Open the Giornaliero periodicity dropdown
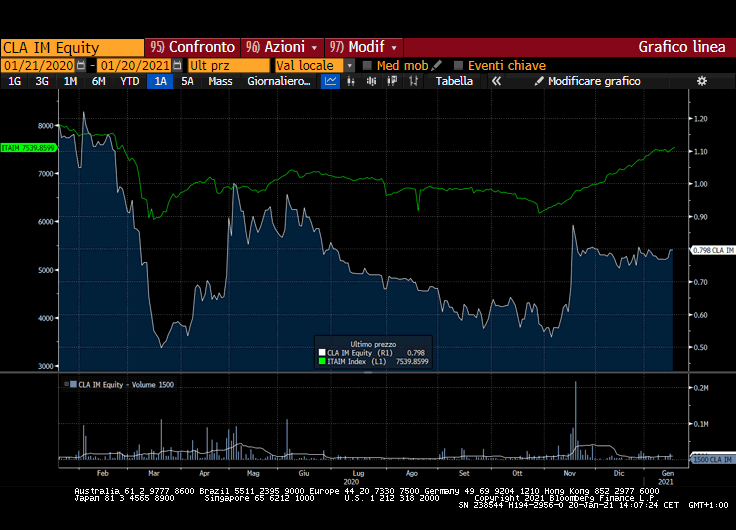Viewport: 736px width, 530px height. (279, 81)
